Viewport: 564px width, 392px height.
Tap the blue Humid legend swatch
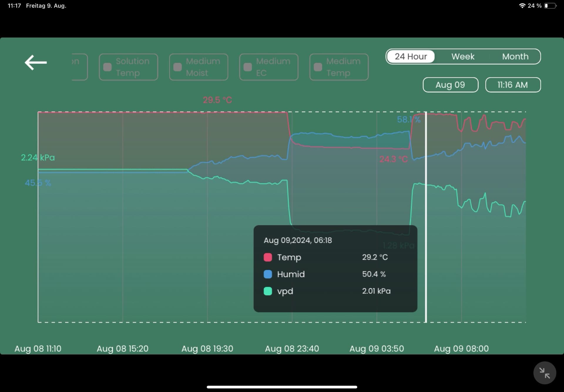click(x=268, y=274)
